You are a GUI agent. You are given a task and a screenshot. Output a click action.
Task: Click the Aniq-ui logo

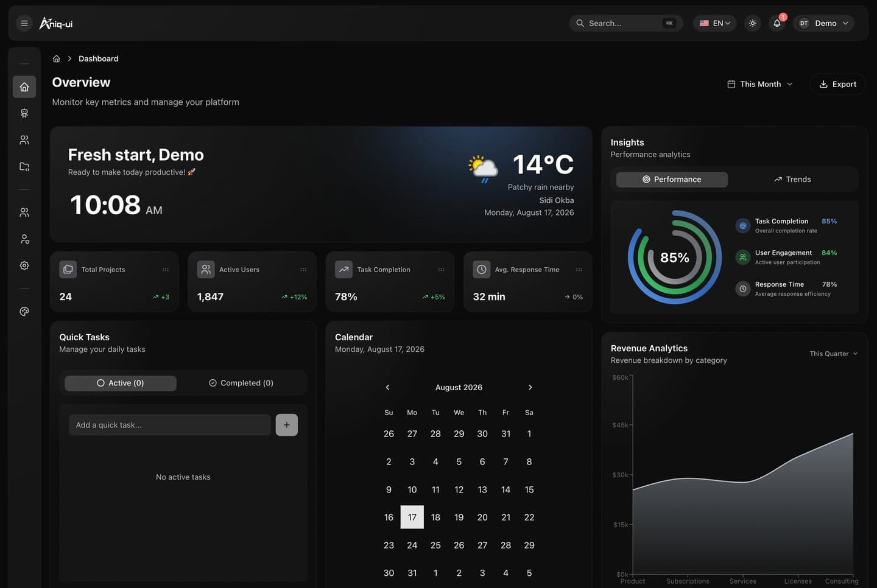[56, 23]
